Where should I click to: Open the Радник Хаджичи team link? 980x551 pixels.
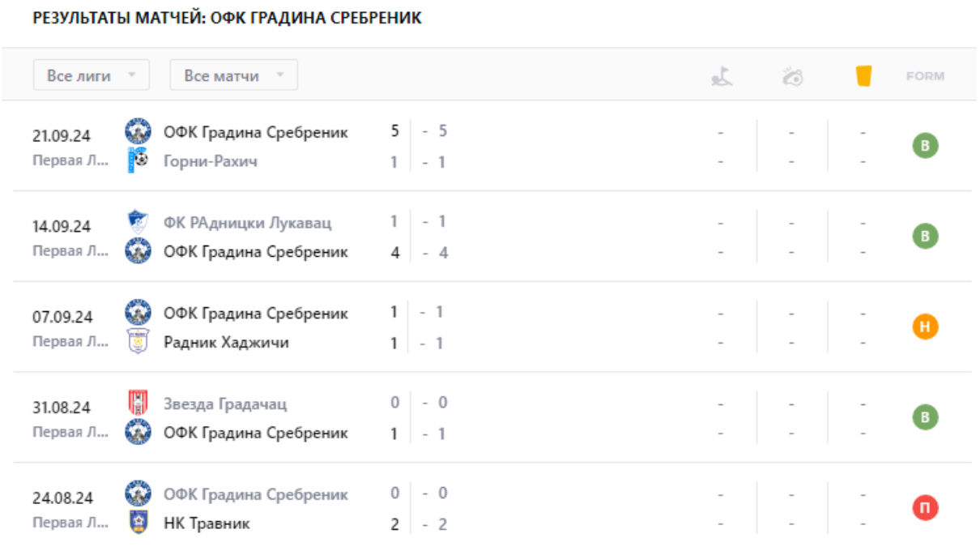(x=226, y=343)
